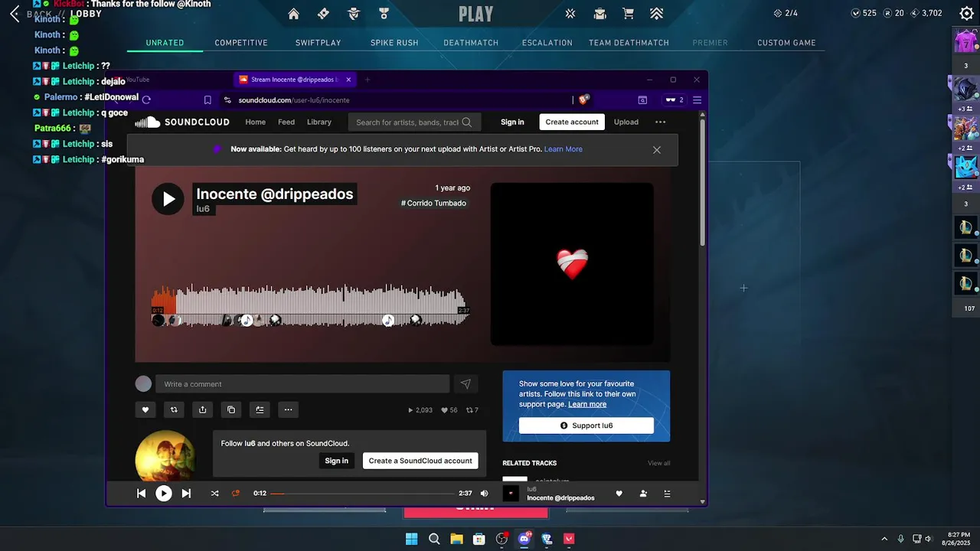Open Windows Start menu
Screen dimensions: 980x551
coord(411,539)
